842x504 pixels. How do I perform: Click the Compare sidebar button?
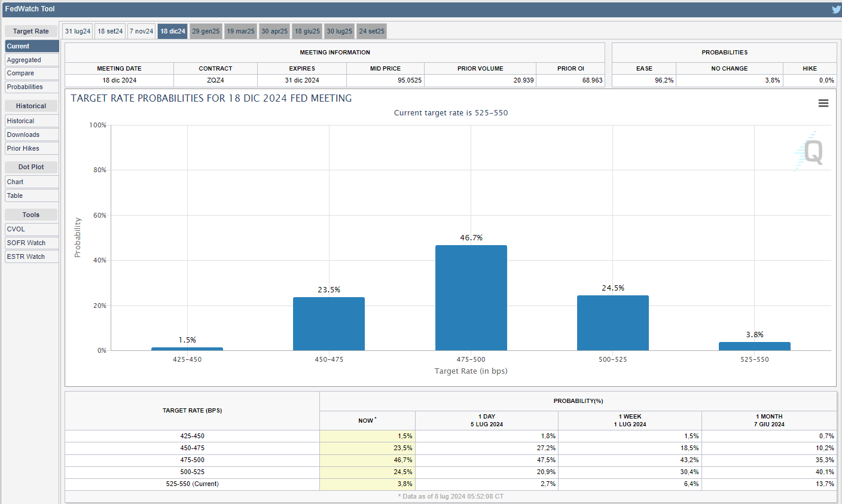click(32, 73)
